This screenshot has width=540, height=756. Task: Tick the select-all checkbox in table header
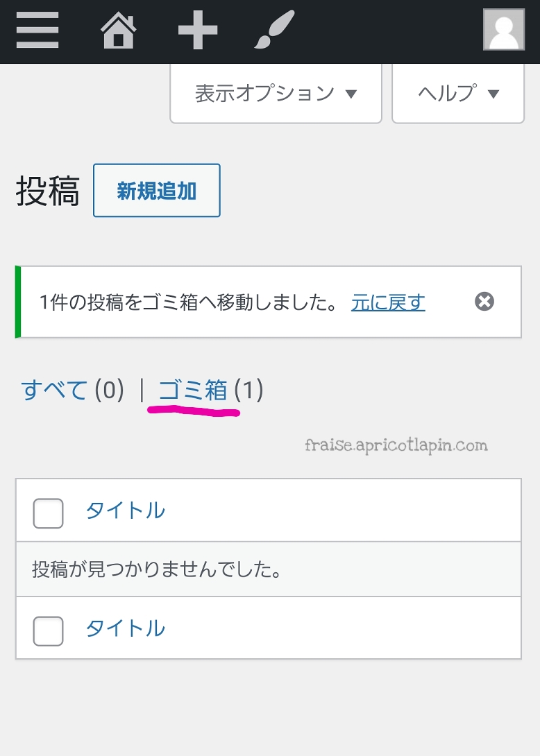49,513
